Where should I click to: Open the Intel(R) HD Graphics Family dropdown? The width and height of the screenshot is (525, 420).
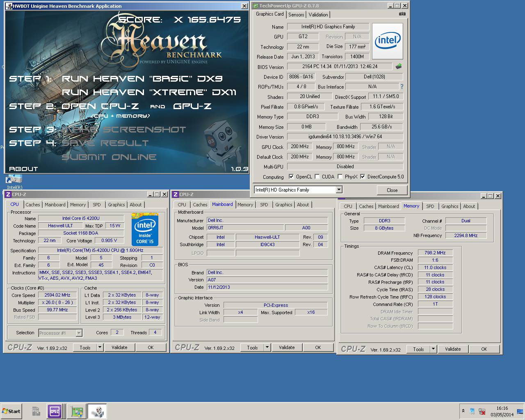(339, 190)
